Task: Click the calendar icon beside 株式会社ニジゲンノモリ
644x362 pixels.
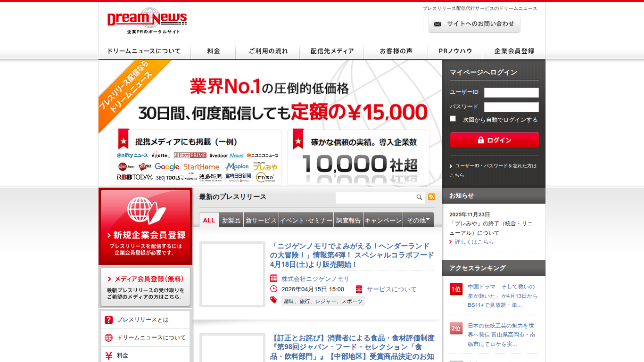Action: click(273, 279)
